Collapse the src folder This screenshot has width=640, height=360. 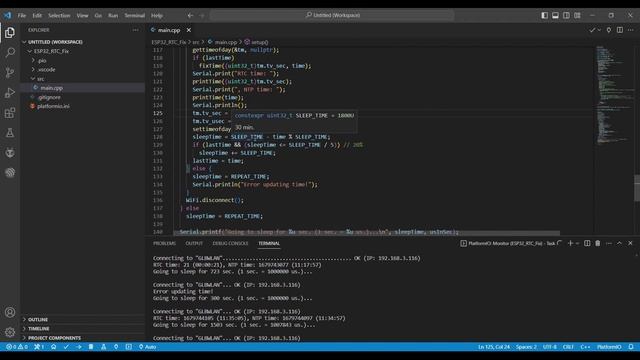pos(40,79)
